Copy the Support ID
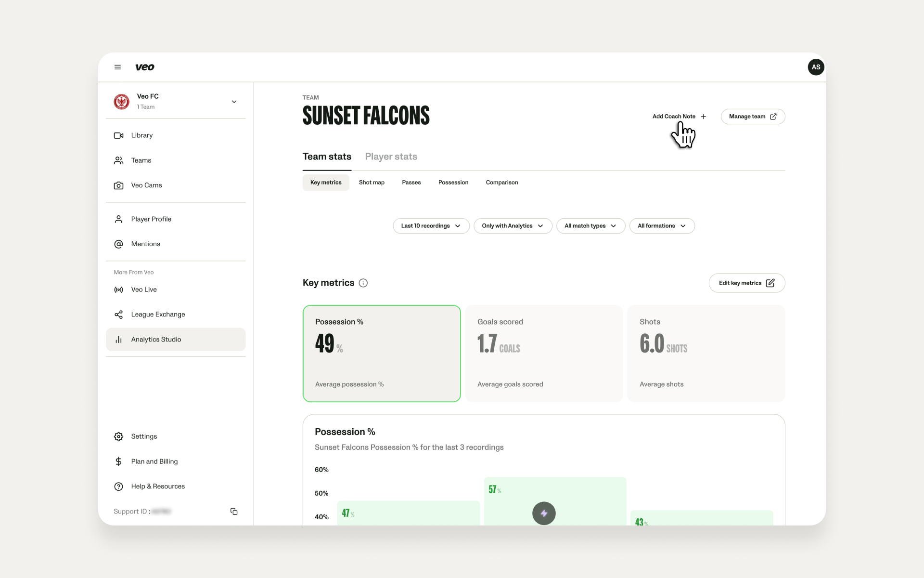The image size is (924, 578). [234, 512]
